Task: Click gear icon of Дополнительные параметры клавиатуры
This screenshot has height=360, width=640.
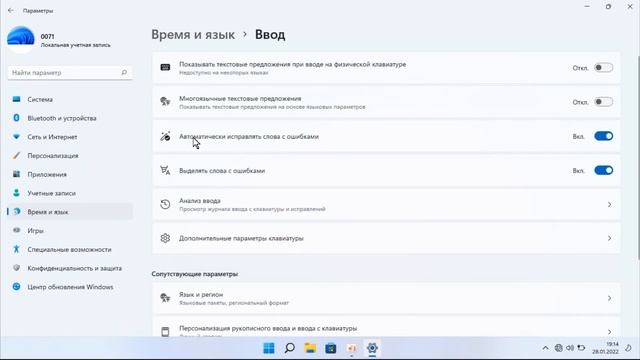Action: tap(165, 238)
